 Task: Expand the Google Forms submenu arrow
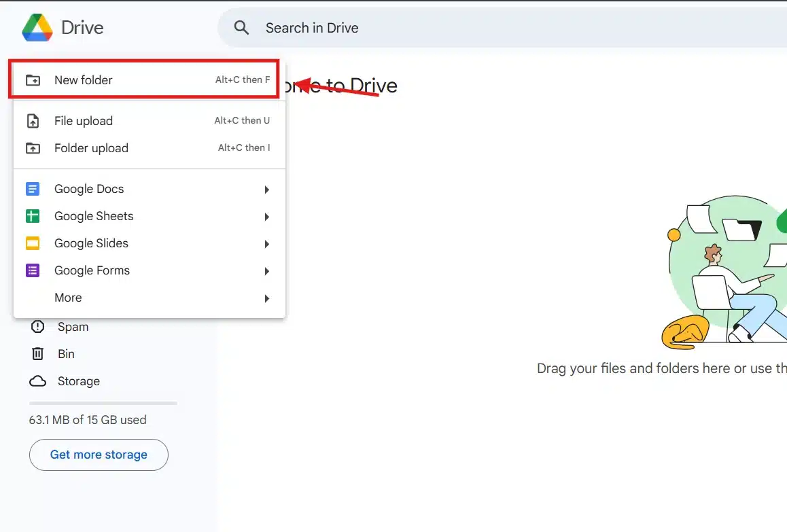266,270
